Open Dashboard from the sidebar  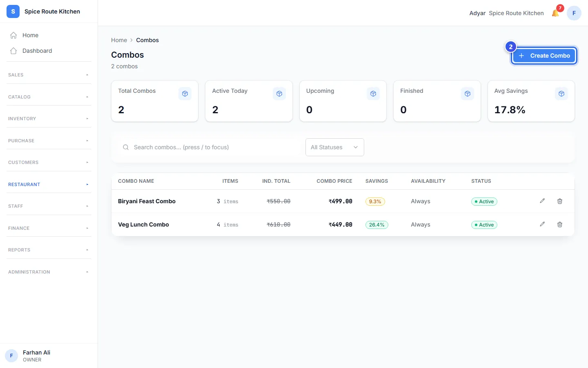tap(49, 51)
